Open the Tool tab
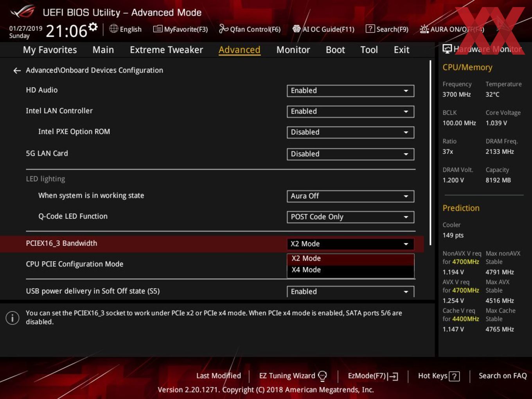The image size is (532, 399). (369, 50)
